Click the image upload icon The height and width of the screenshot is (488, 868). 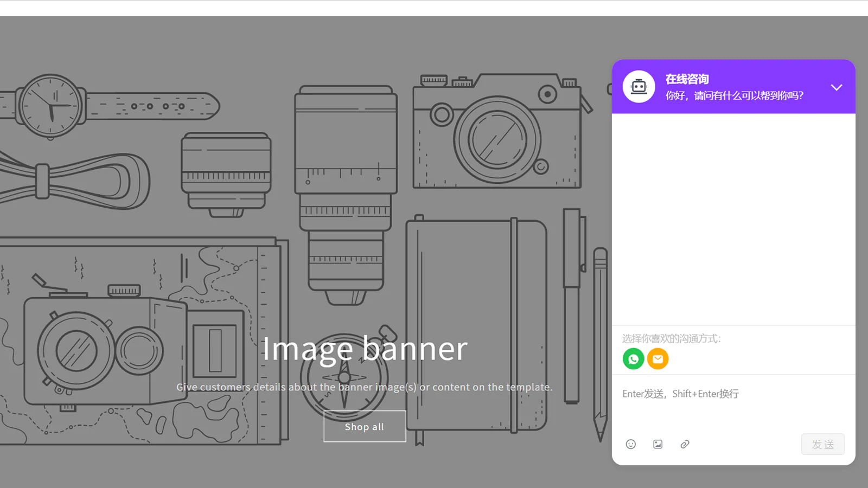[658, 444]
